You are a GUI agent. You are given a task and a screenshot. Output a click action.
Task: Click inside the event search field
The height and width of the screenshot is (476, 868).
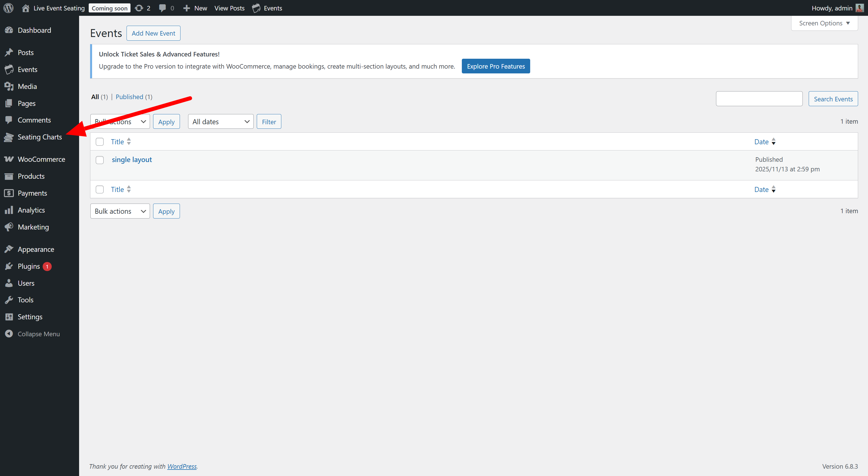point(759,98)
